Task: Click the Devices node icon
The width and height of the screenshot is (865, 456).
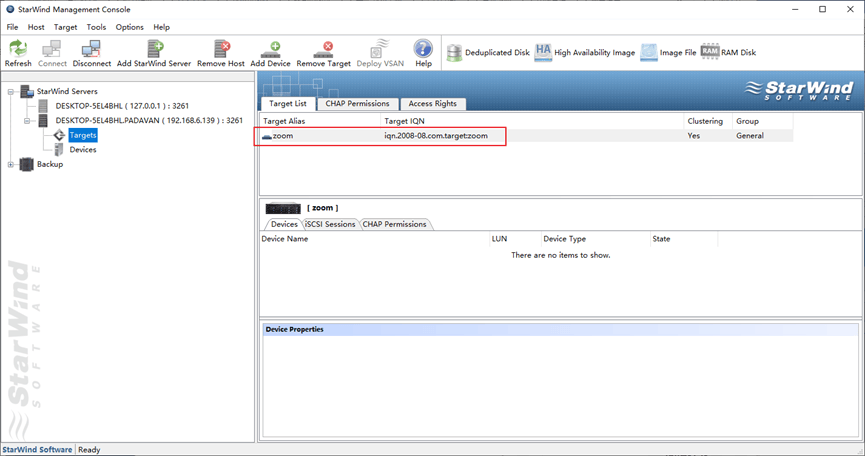Action: (x=58, y=149)
